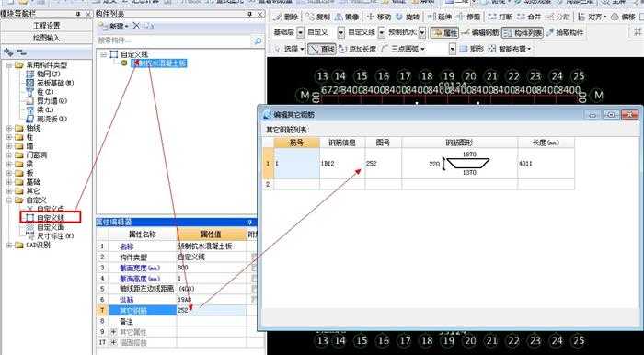
Task: Switch to the 绘图输入 navigation tab
Action: click(46, 38)
